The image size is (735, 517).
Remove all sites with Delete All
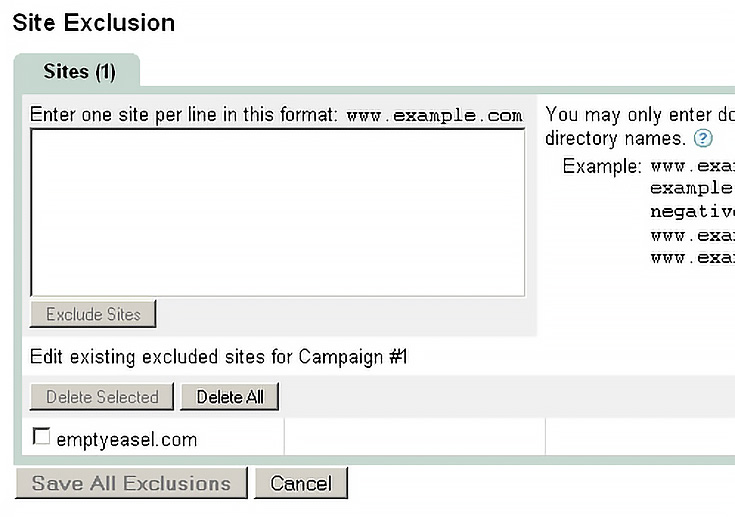coord(230,397)
